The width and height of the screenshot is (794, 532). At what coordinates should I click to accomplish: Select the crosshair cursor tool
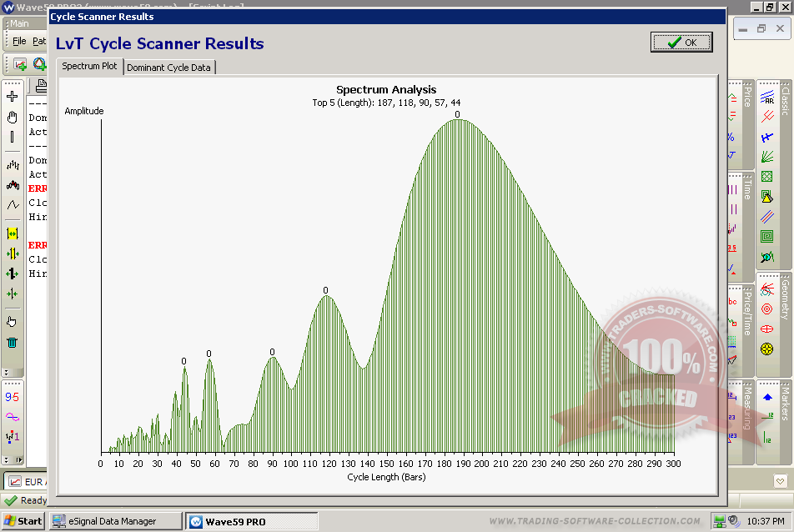13,97
